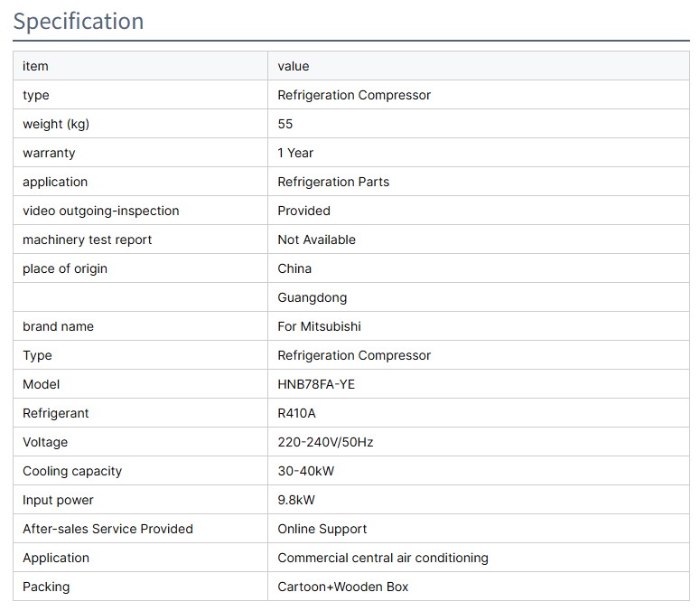The width and height of the screenshot is (700, 611).
Task: Click 'Commercial central air conditioning' value
Action: coord(382,558)
